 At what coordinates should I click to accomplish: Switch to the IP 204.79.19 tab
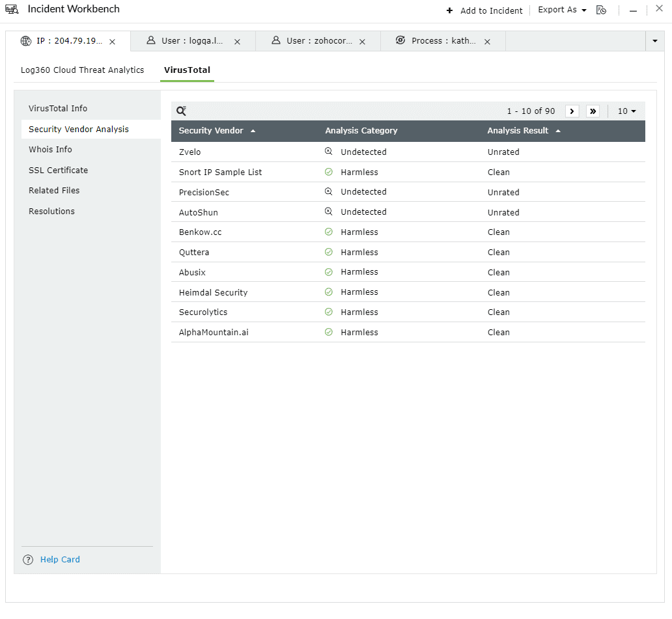pos(68,41)
